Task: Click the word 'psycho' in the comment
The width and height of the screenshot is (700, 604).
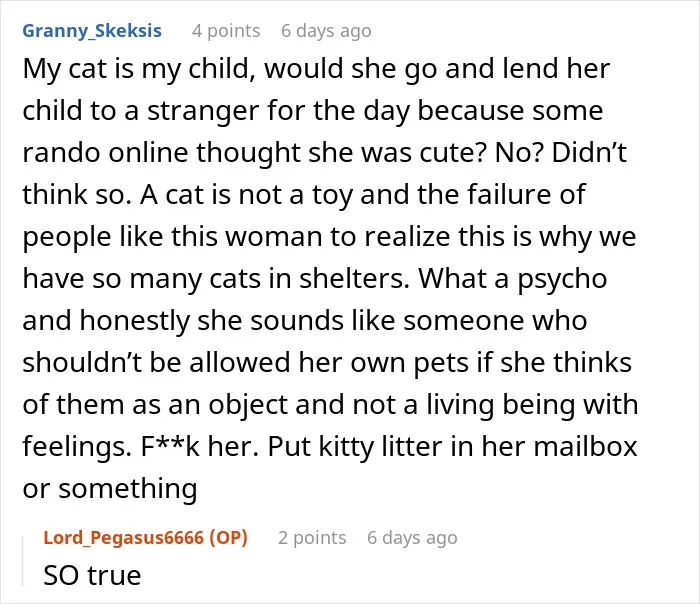Action: coord(562,279)
